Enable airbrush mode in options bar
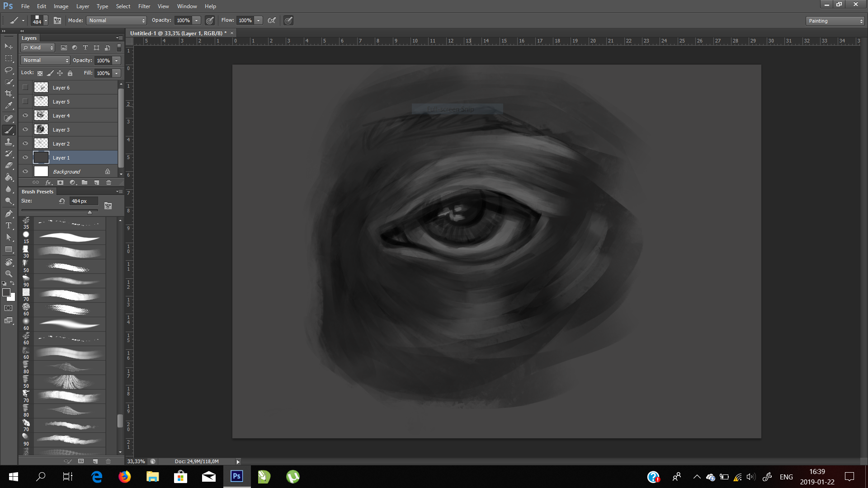The width and height of the screenshot is (868, 488). (272, 20)
